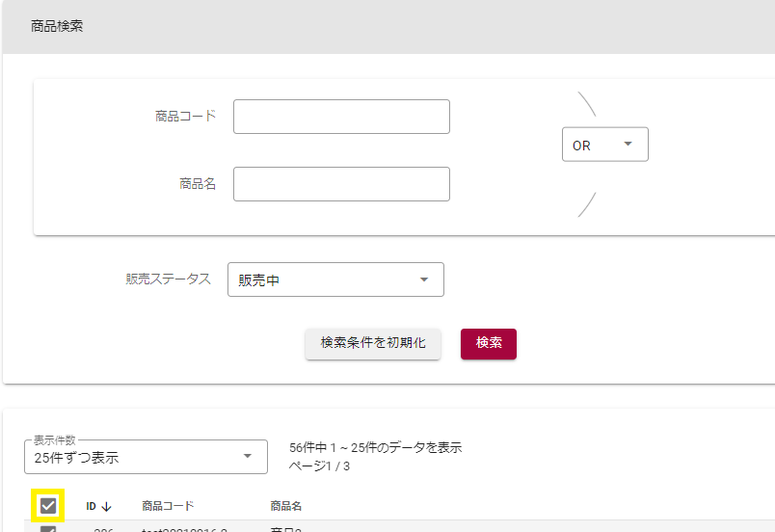
Task: Sort the table by the ID column header
Action: (x=92, y=506)
